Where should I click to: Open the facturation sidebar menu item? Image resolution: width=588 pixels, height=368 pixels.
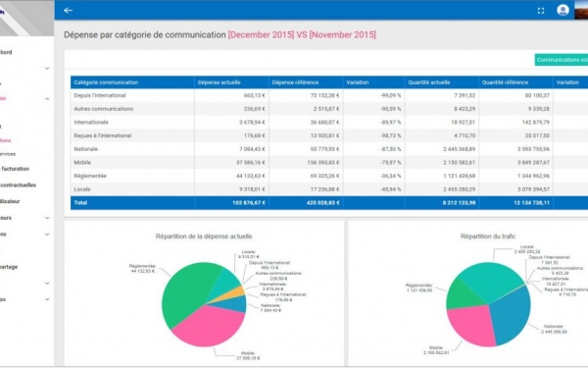(x=15, y=169)
